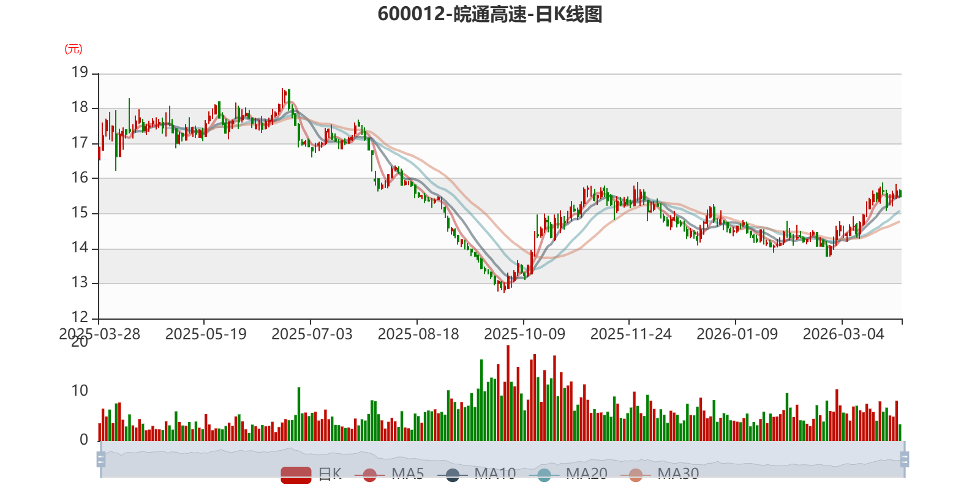Click the price axis label 14

[80, 247]
